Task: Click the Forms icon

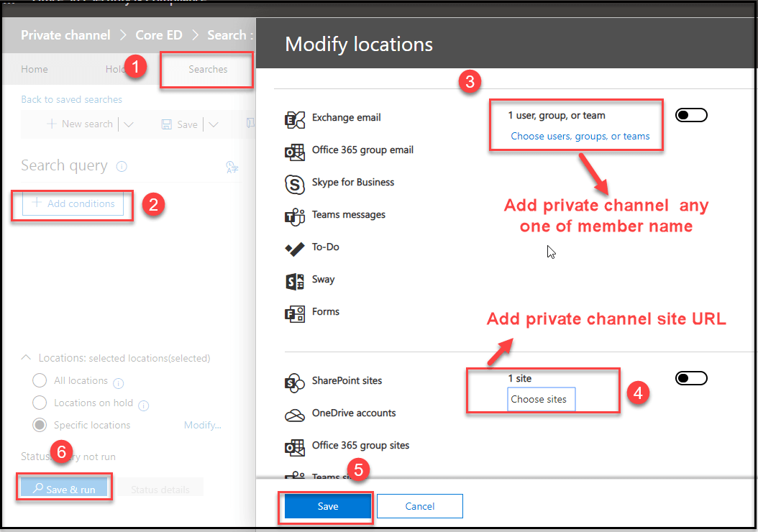Action: click(x=294, y=313)
